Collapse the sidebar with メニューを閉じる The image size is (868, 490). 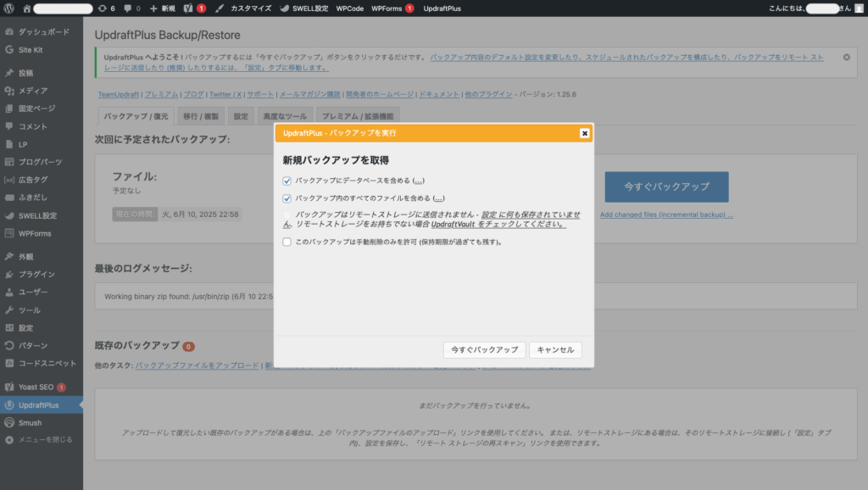(39, 440)
